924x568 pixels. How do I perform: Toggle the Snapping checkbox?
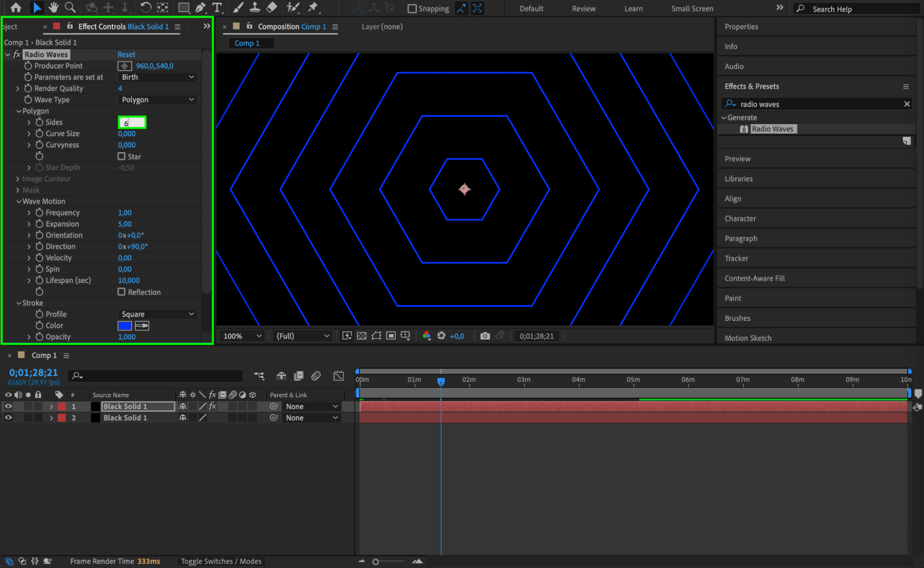point(412,8)
